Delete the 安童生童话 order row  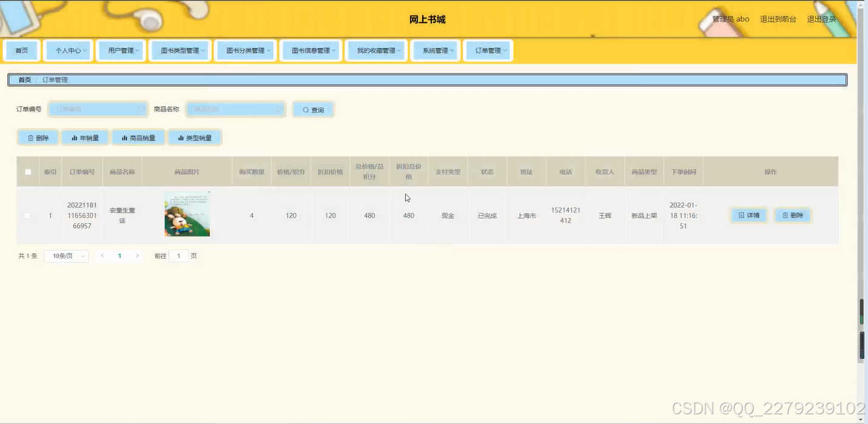coord(793,215)
